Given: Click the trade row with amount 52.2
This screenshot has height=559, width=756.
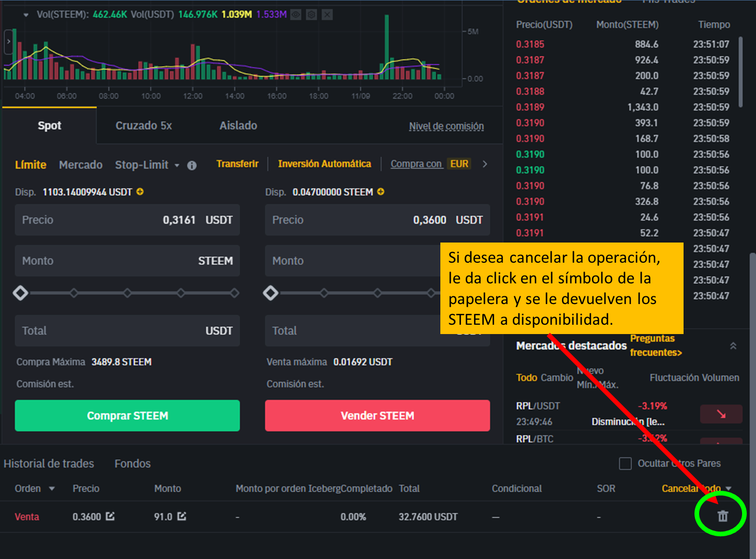Looking at the screenshot, I should pyautogui.click(x=622, y=233).
